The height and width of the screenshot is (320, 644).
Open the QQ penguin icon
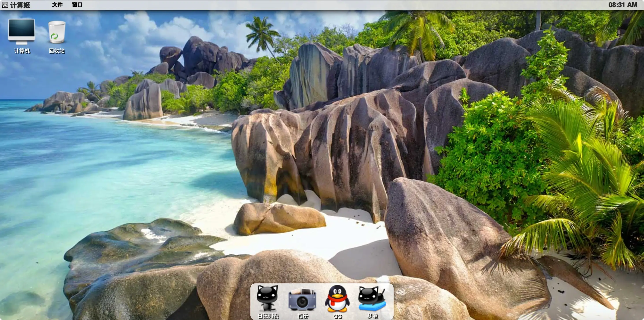[337, 299]
